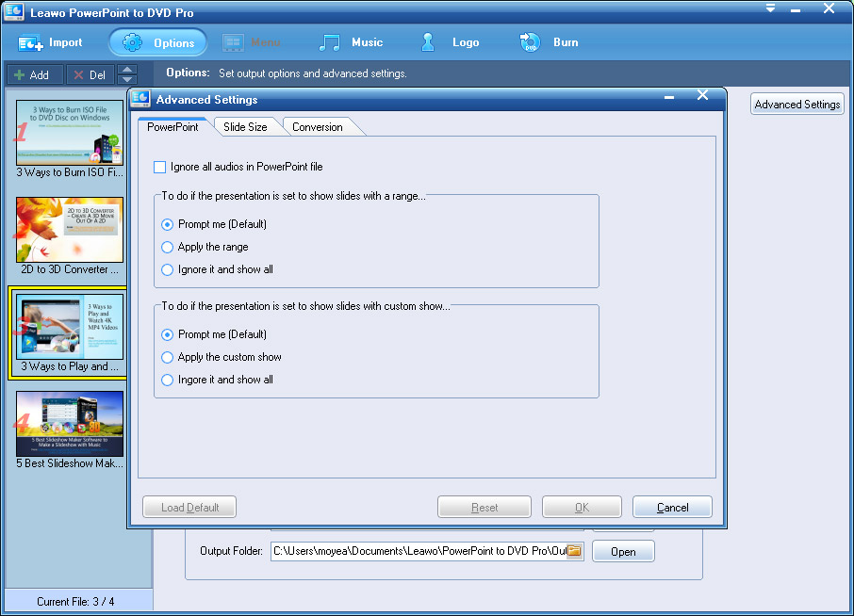
Task: Click the output folder browse icon
Action: click(x=574, y=551)
